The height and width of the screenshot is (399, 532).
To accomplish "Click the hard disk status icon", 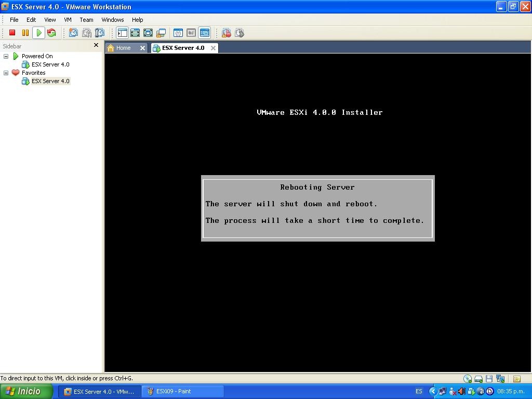I will [x=478, y=379].
